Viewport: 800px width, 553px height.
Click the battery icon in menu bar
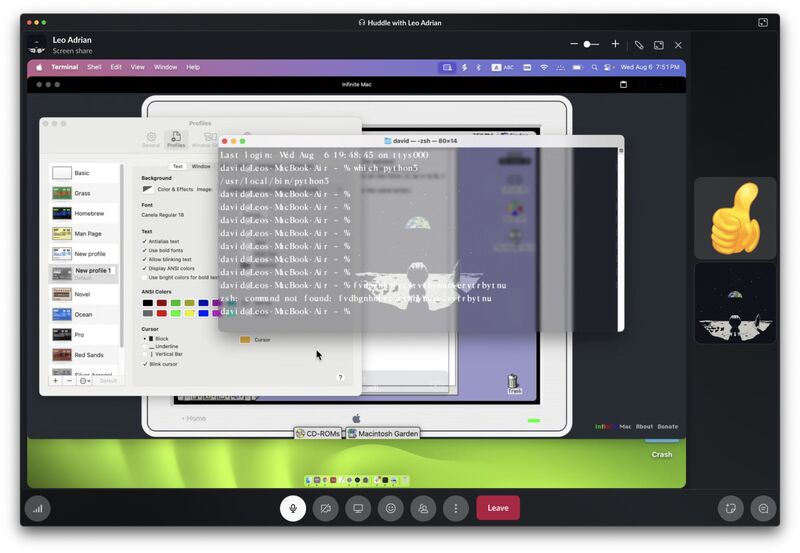[x=577, y=67]
